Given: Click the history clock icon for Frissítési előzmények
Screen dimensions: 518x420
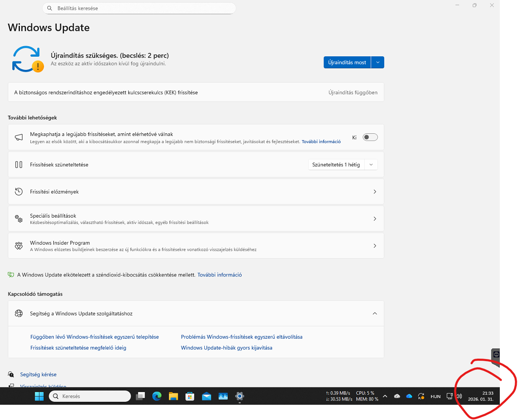Looking at the screenshot, I should click(19, 192).
